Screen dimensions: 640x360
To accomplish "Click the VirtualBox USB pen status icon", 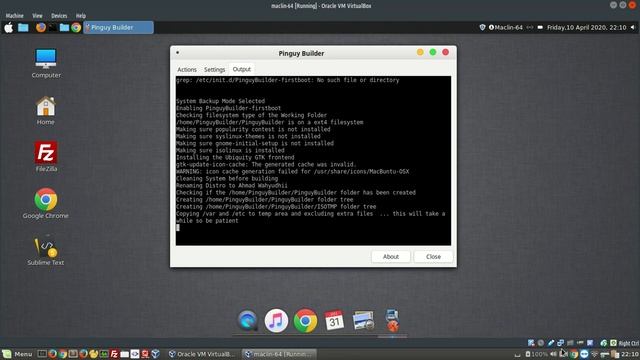I will click(551, 343).
